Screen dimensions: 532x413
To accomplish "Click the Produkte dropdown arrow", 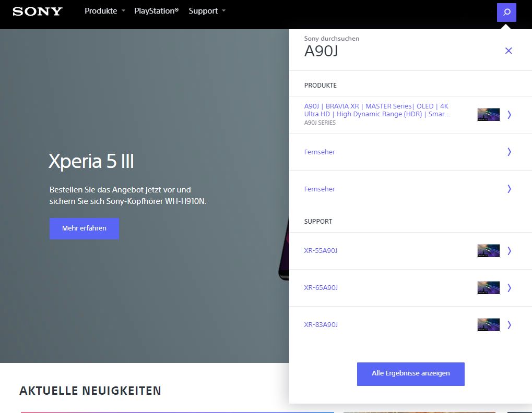I will click(124, 11).
